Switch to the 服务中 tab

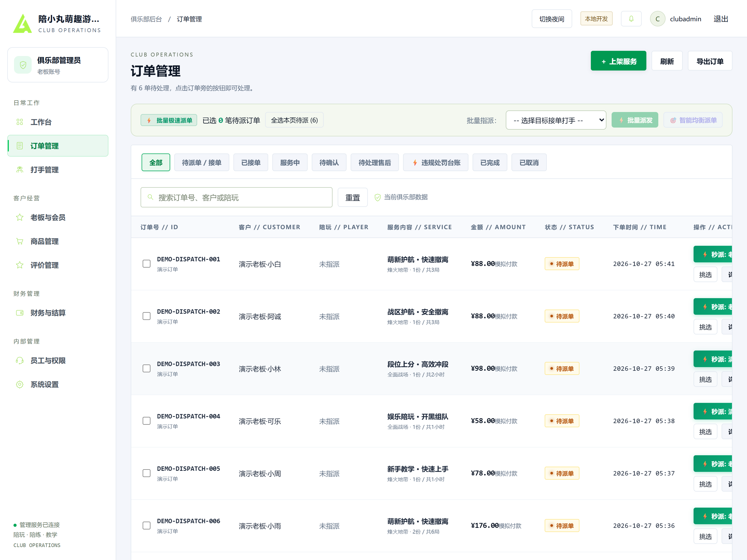[290, 163]
